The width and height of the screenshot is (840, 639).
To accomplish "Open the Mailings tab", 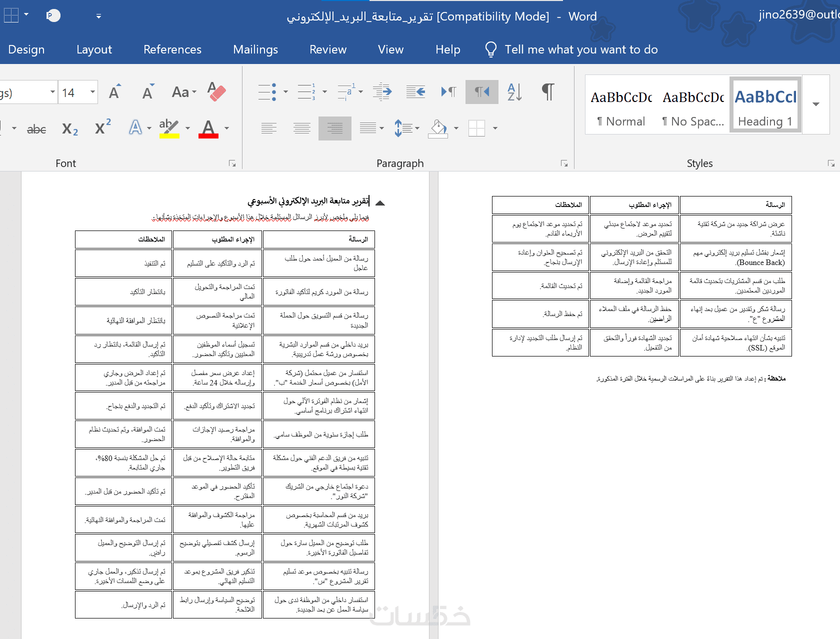I will click(x=255, y=49).
